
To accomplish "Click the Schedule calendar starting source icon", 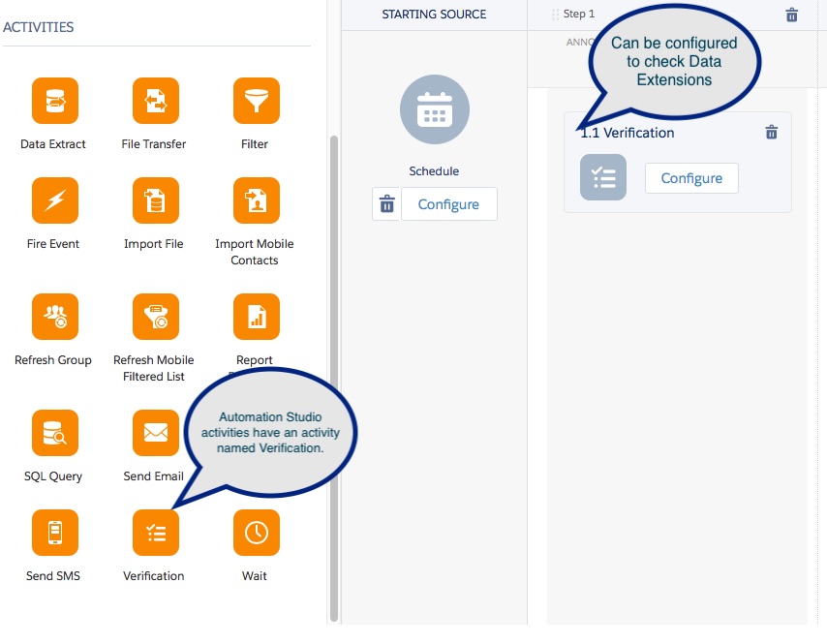I will coord(434,110).
